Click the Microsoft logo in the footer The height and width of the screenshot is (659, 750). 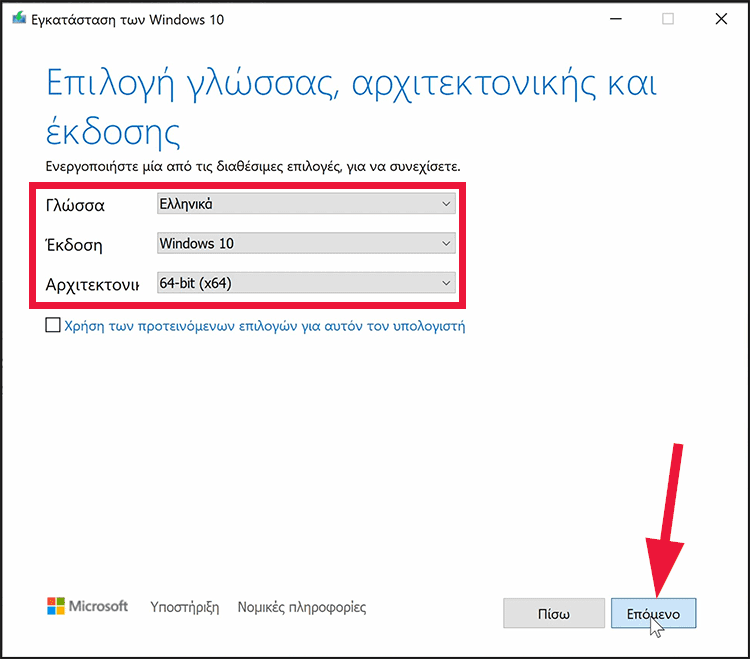point(87,606)
